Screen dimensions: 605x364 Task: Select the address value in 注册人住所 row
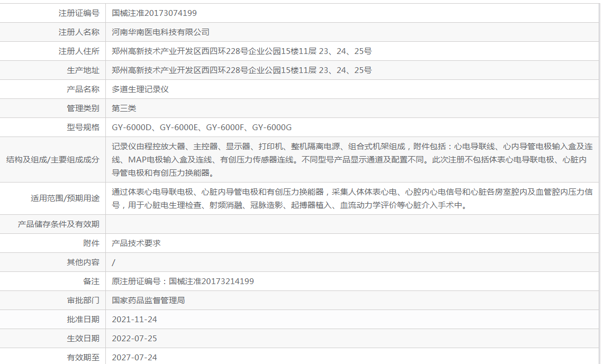pyautogui.click(x=242, y=51)
